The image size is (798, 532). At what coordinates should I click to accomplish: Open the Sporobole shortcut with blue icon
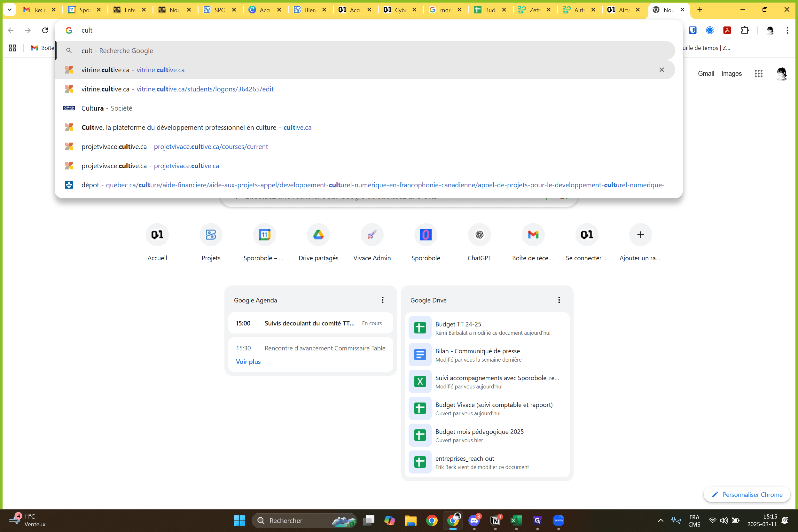tap(426, 242)
